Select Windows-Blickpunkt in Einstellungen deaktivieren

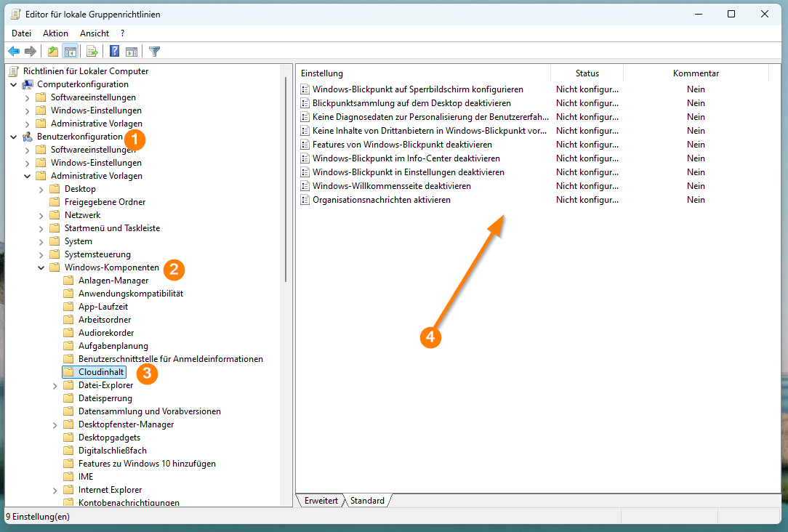[x=408, y=172]
